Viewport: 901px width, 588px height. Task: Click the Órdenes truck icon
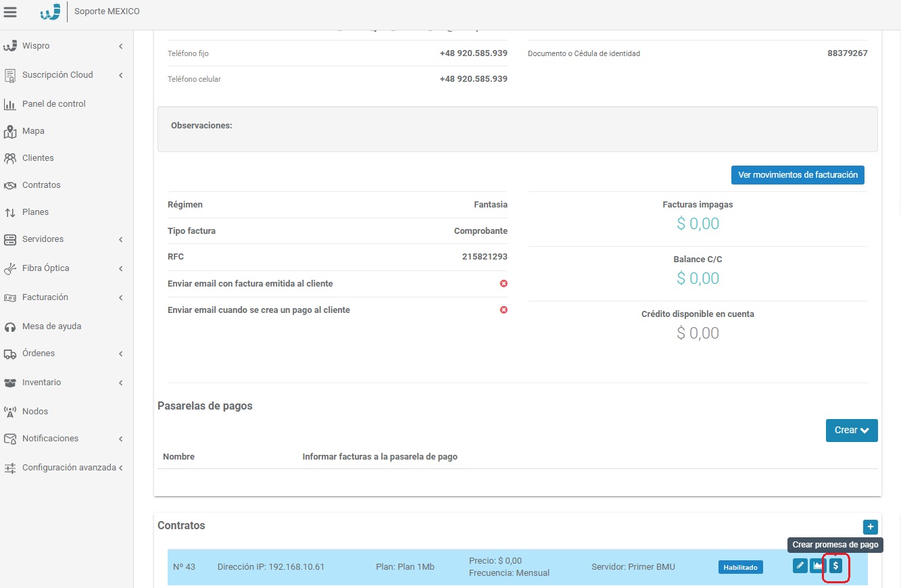pos(10,353)
